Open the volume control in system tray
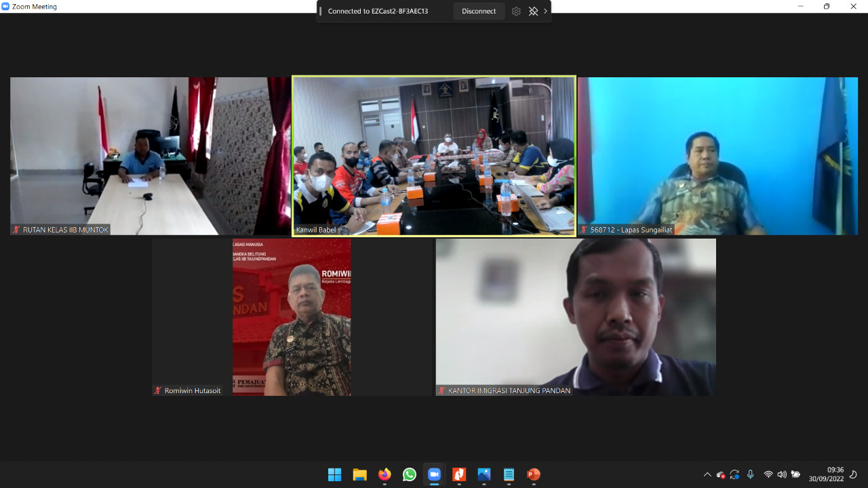 point(782,474)
